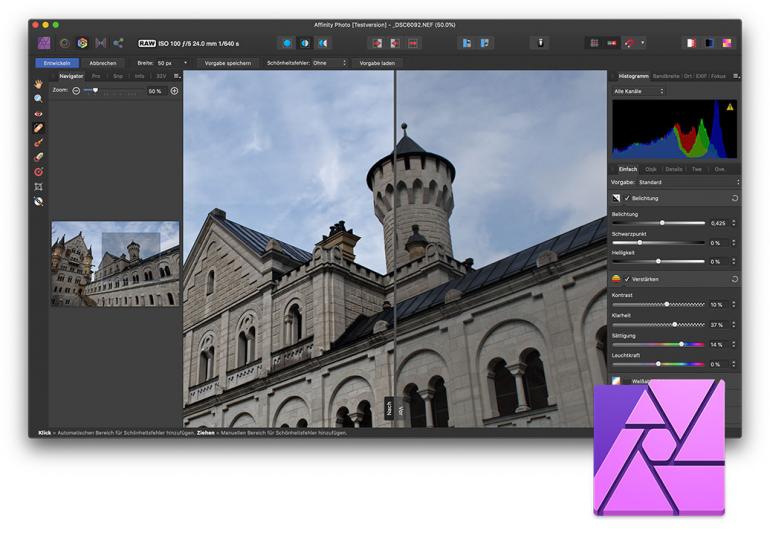This screenshot has width=770, height=535.
Task: Choose the Overlay Gradient tool
Action: click(x=38, y=172)
